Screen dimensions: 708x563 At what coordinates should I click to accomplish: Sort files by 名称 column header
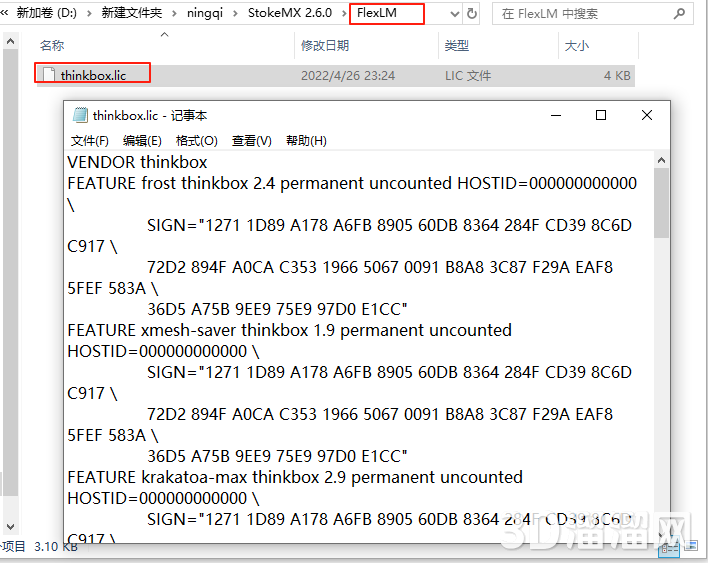pos(52,46)
